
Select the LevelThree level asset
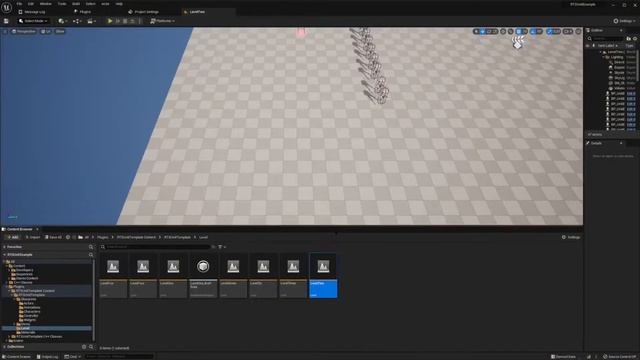point(293,276)
